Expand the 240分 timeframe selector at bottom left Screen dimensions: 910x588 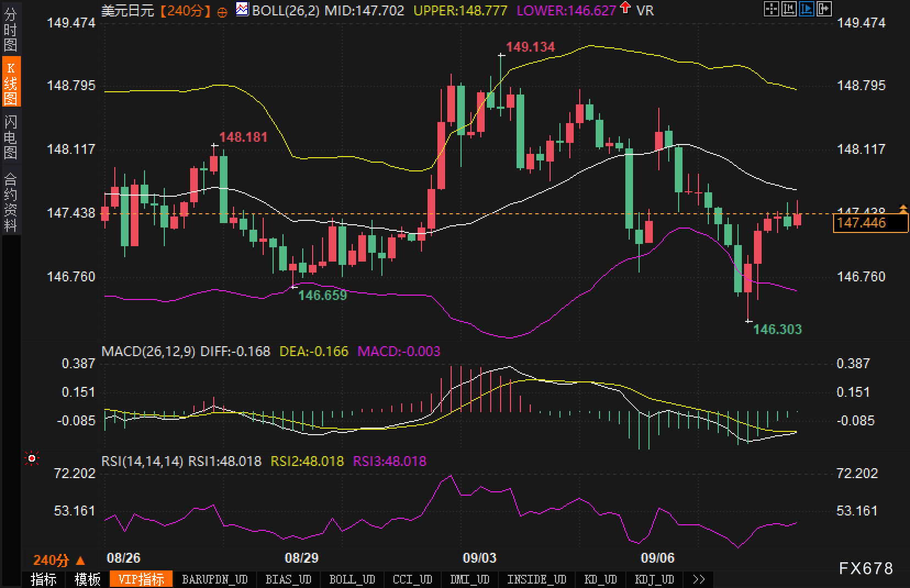pyautogui.click(x=59, y=560)
